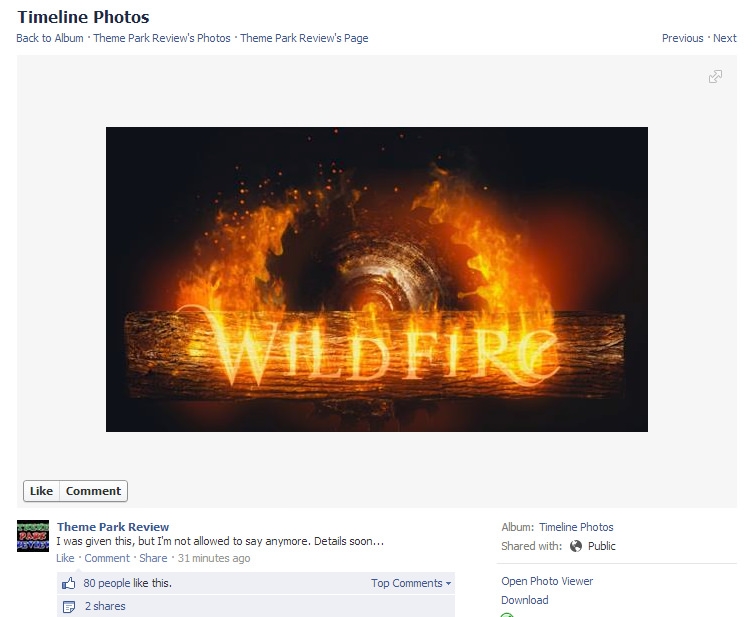This screenshot has width=752, height=617.
Task: Click the Wildfire photo image
Action: 376,279
